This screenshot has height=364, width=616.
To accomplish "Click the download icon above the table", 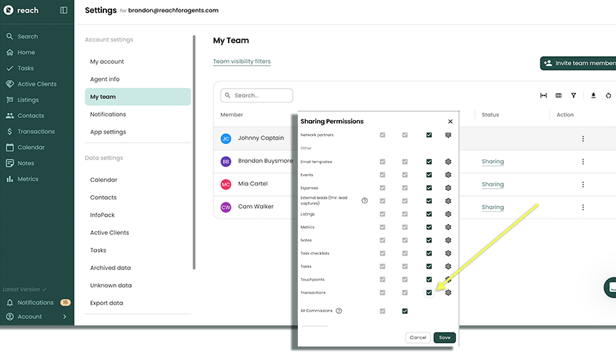I will 593,95.
